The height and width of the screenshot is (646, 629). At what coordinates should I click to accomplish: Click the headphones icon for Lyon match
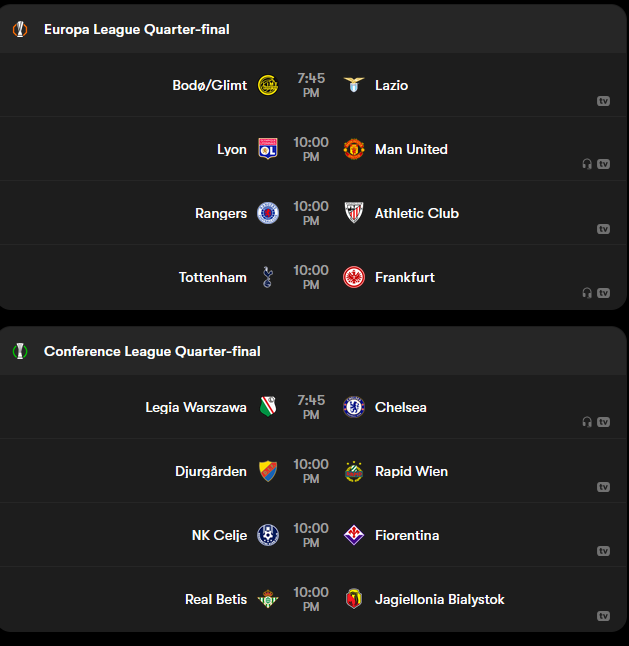click(587, 164)
